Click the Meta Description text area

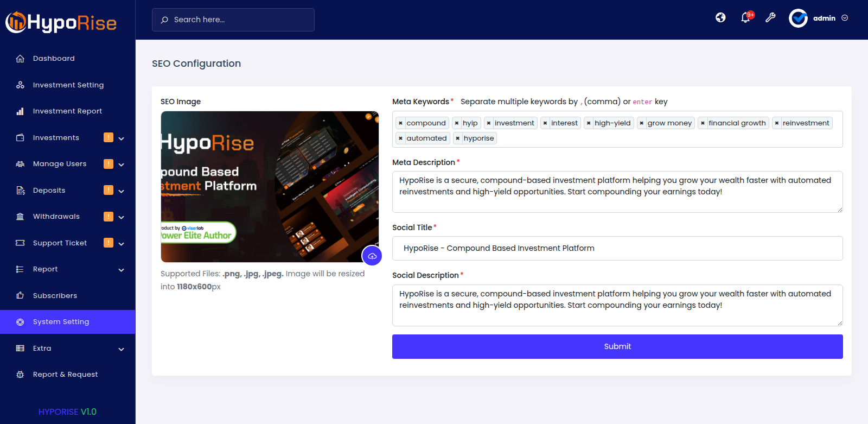pos(617,192)
